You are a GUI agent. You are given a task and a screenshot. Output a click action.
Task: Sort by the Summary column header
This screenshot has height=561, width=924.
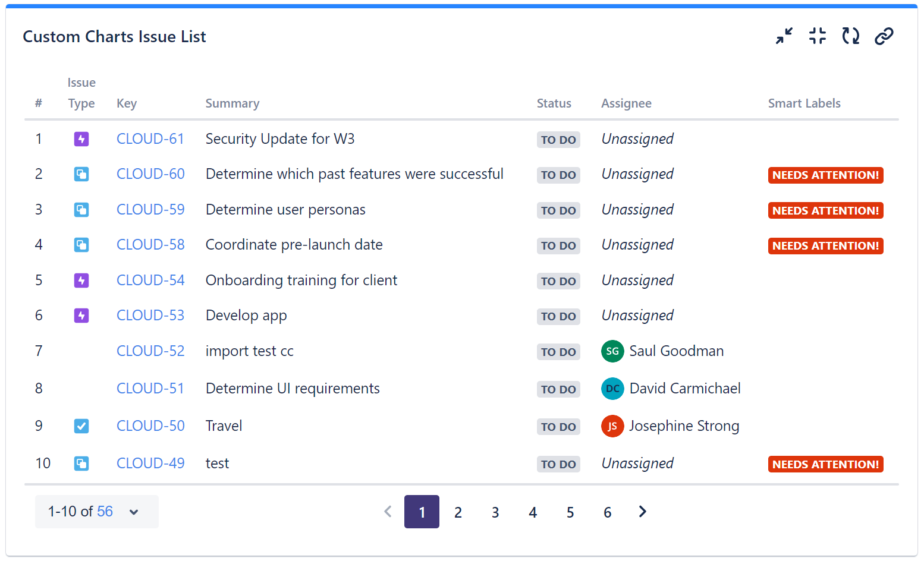232,103
